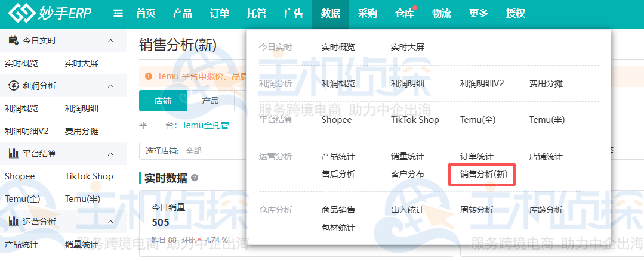Open 授权 in top navigation

(x=516, y=14)
